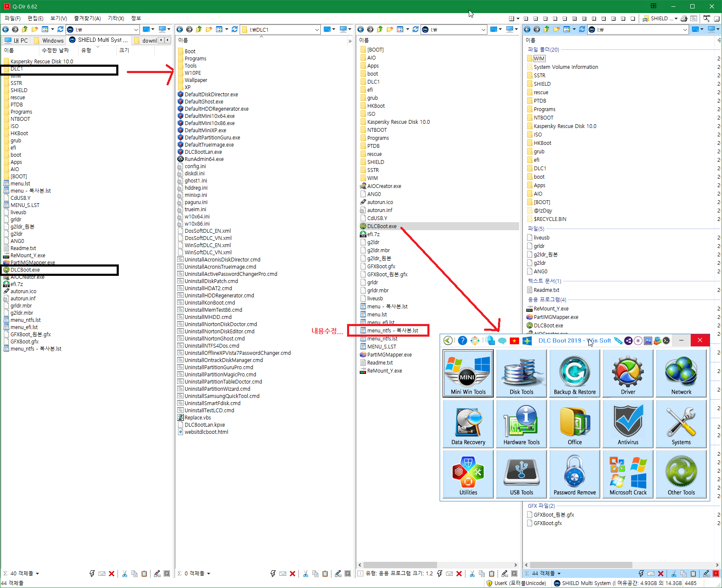Open the 40 객체들 dropdown in first pane status
The image size is (722, 588).
tap(37, 573)
